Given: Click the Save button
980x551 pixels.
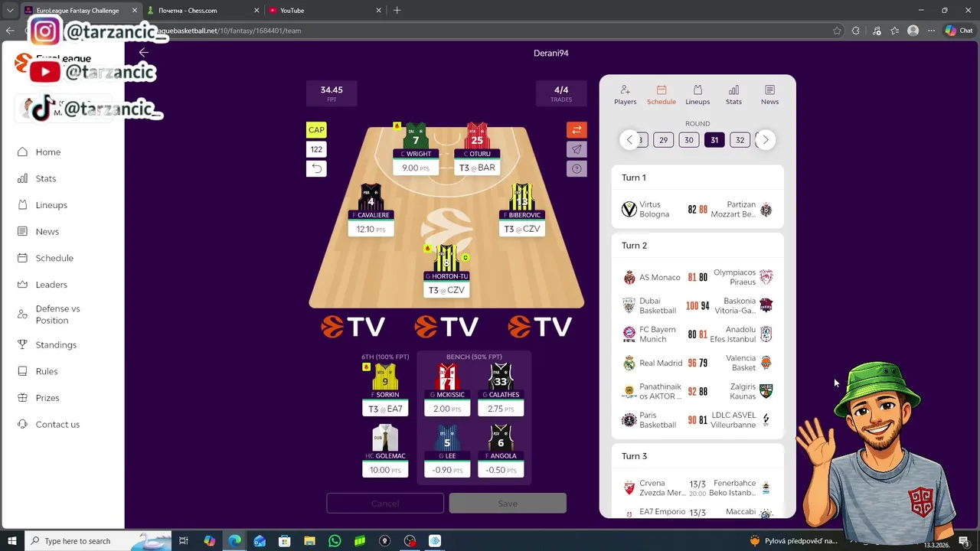Looking at the screenshot, I should 508,504.
